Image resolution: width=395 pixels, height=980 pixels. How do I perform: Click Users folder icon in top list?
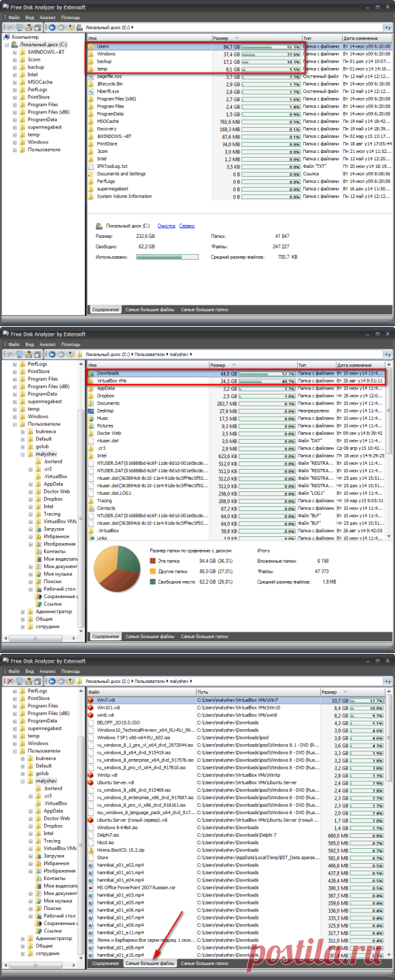[x=92, y=46]
